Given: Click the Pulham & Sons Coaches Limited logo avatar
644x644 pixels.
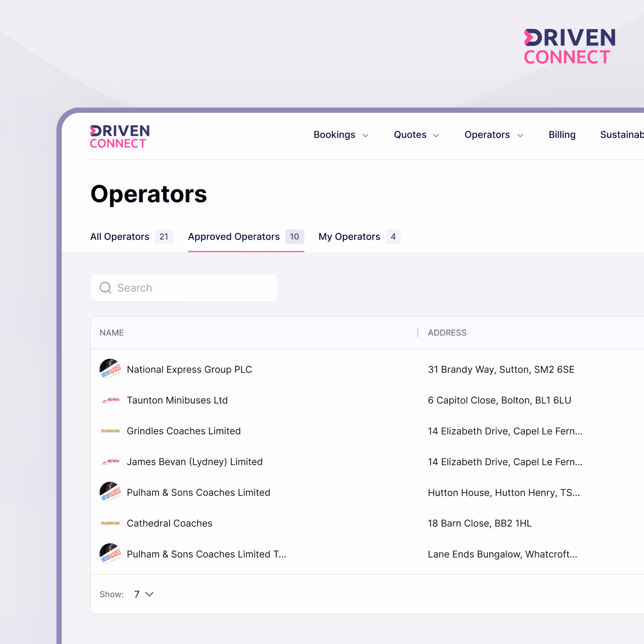Looking at the screenshot, I should [x=110, y=493].
